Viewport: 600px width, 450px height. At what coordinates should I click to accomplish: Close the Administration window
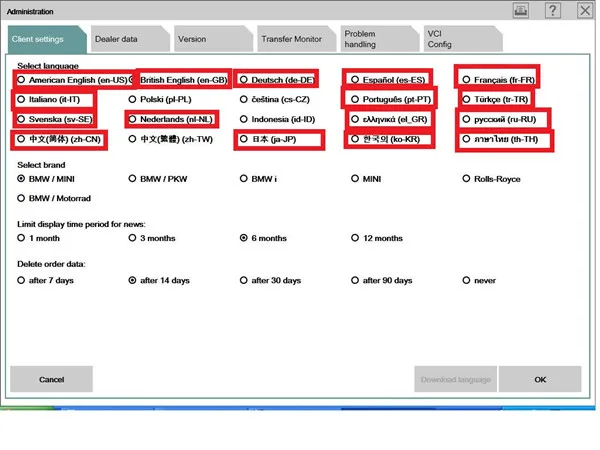pos(585,10)
